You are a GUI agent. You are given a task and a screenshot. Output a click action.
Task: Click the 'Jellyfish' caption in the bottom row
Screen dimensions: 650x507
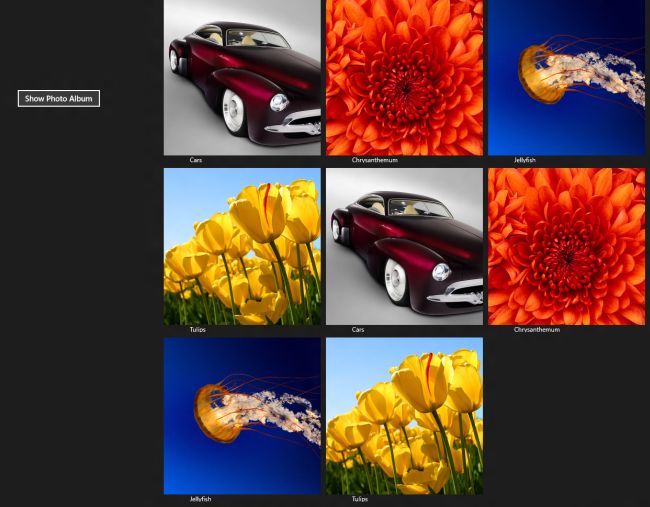[201, 499]
